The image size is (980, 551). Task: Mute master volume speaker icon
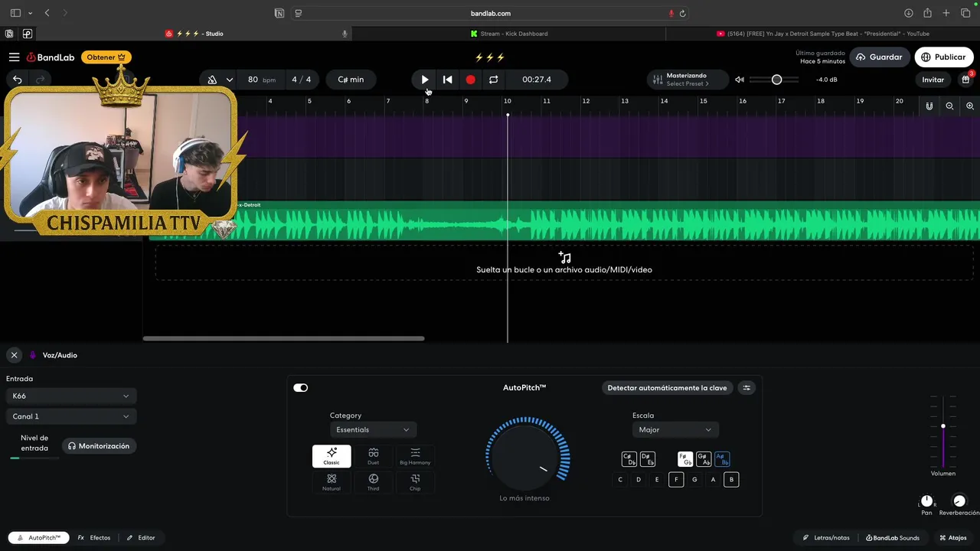point(740,80)
